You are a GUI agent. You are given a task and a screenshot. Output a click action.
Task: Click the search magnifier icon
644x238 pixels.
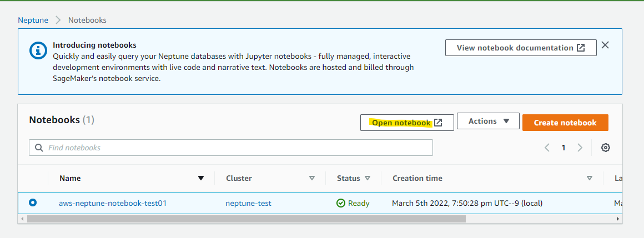(39, 148)
